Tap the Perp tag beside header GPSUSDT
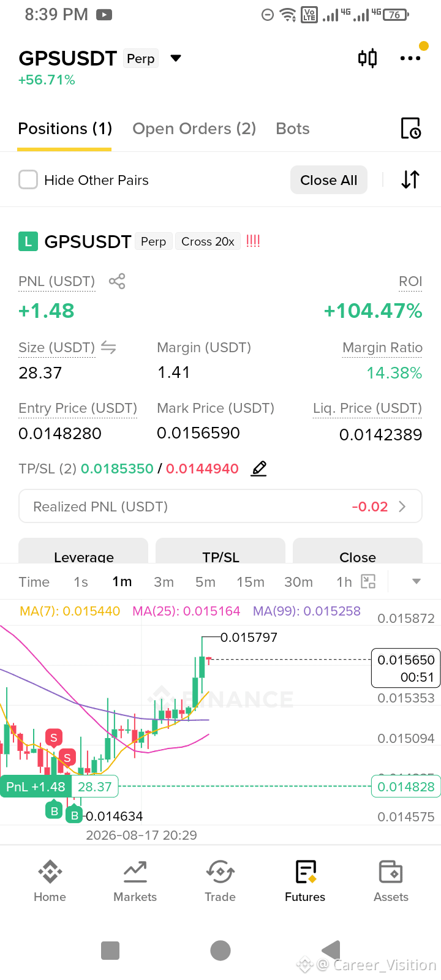 (x=141, y=59)
